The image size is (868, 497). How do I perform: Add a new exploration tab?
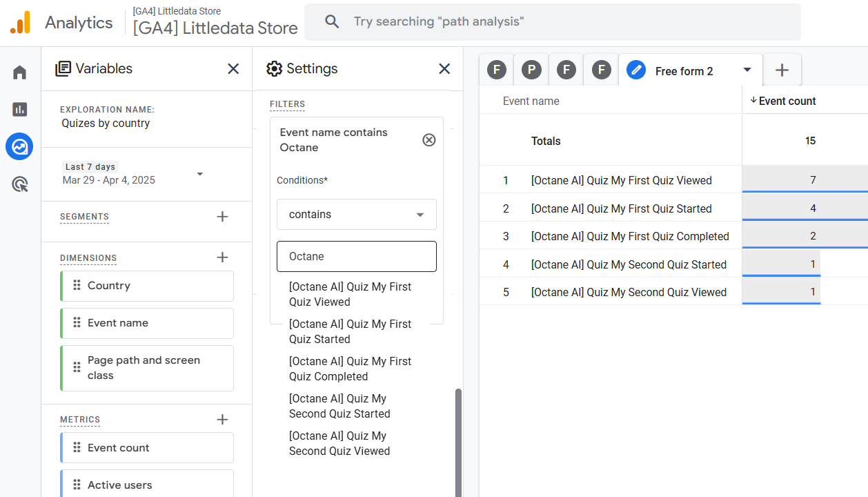(782, 70)
